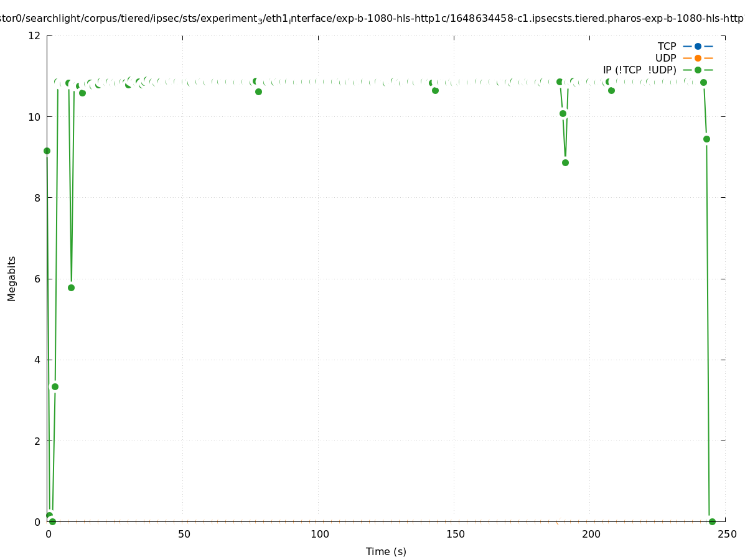Pick the lowest dip point near 190 seconds
This screenshot has height=560, width=745.
565,162
